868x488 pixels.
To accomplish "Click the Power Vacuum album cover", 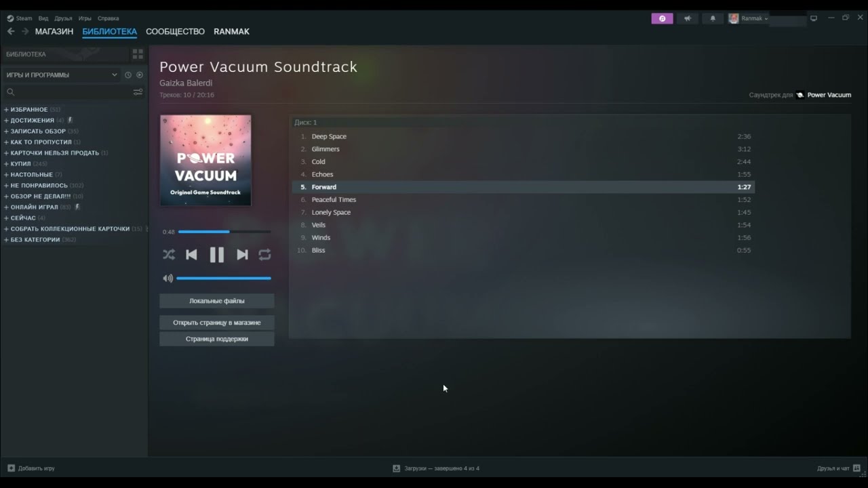I will click(x=205, y=161).
